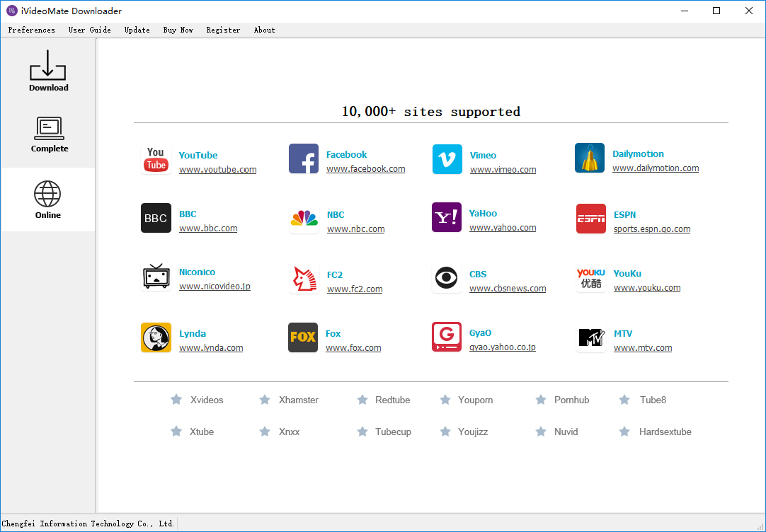Click the MTV logo icon
This screenshot has height=532, width=766.
591,337
